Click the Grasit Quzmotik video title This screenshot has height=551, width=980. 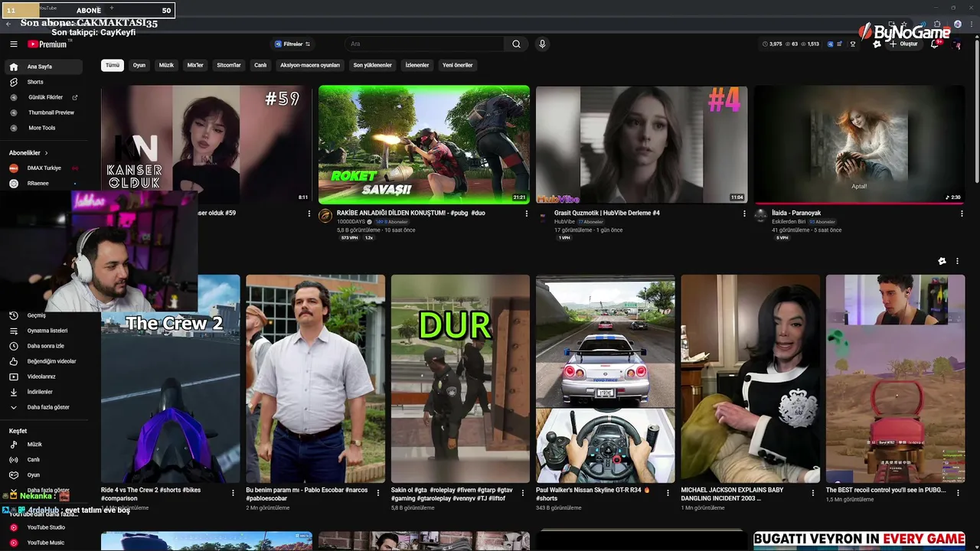pyautogui.click(x=607, y=213)
